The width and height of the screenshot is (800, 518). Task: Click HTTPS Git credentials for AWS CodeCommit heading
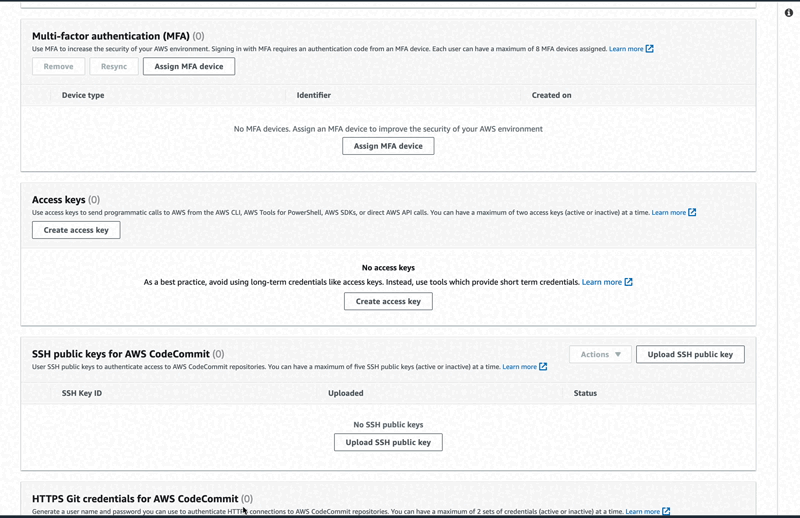[135, 499]
